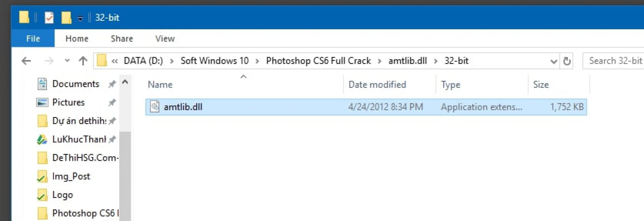Click the Back navigation arrow
The image size is (644, 221).
26,61
